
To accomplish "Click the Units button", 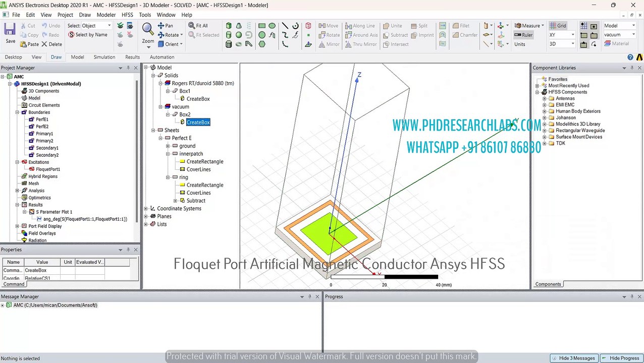I will 520,44.
